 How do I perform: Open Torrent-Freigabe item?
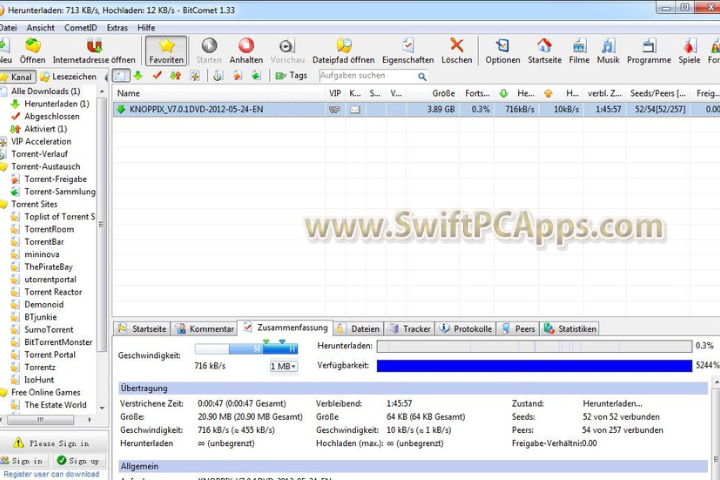(x=55, y=179)
